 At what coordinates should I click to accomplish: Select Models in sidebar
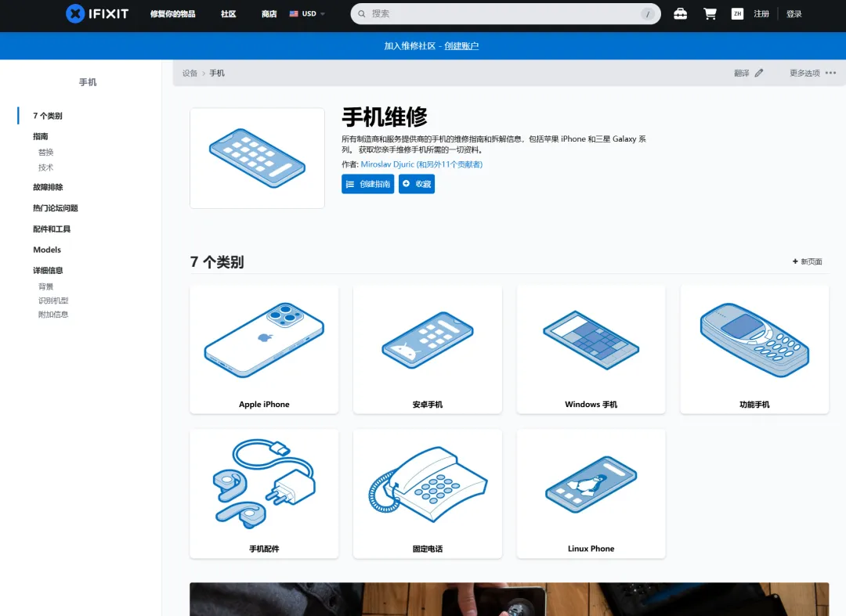tap(47, 250)
